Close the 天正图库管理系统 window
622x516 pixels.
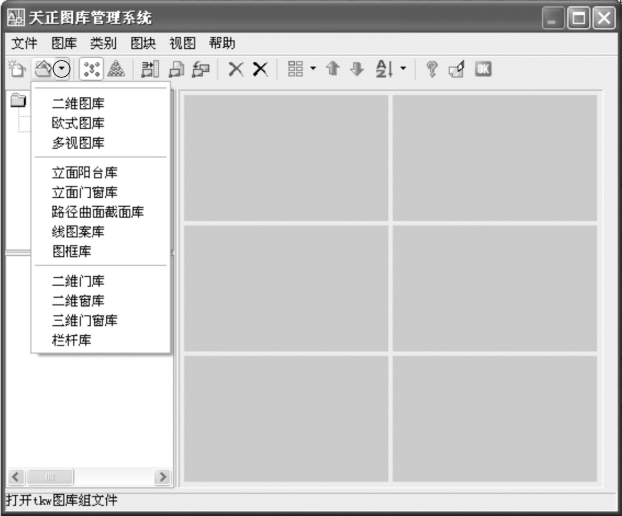point(604,18)
